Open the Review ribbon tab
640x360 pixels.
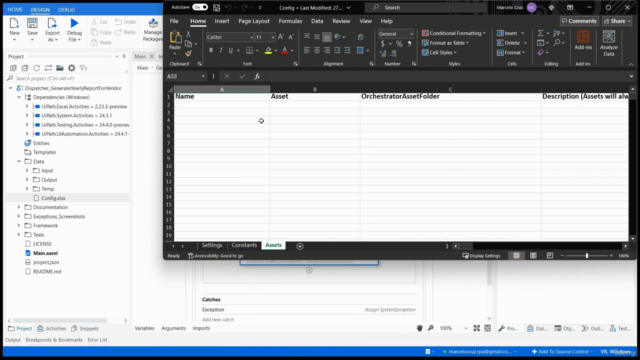tap(341, 21)
